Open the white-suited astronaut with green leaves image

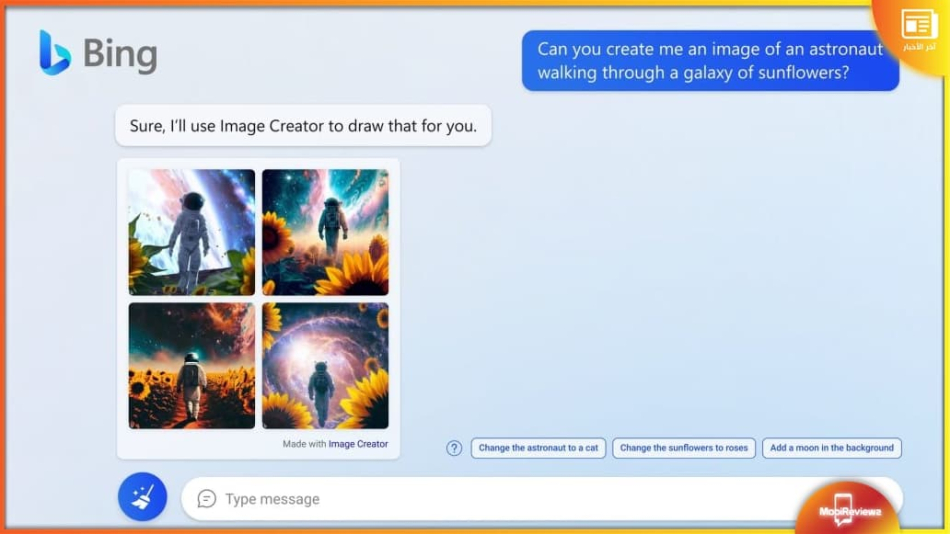191,232
